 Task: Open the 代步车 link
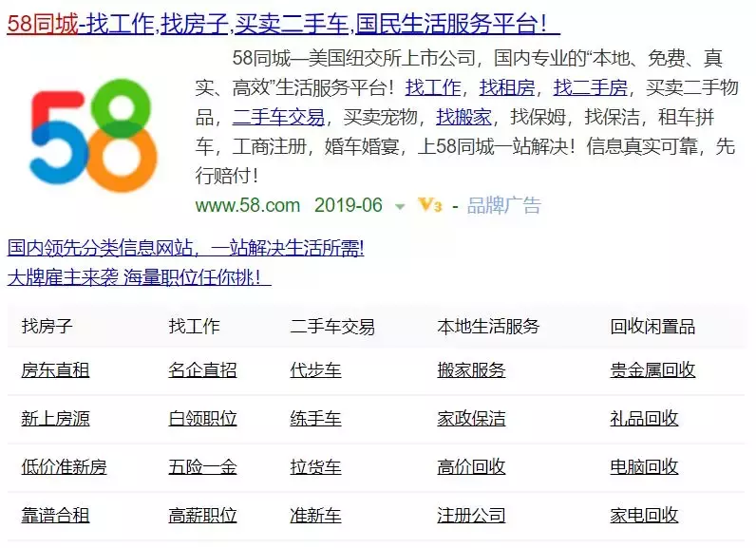[x=316, y=370]
